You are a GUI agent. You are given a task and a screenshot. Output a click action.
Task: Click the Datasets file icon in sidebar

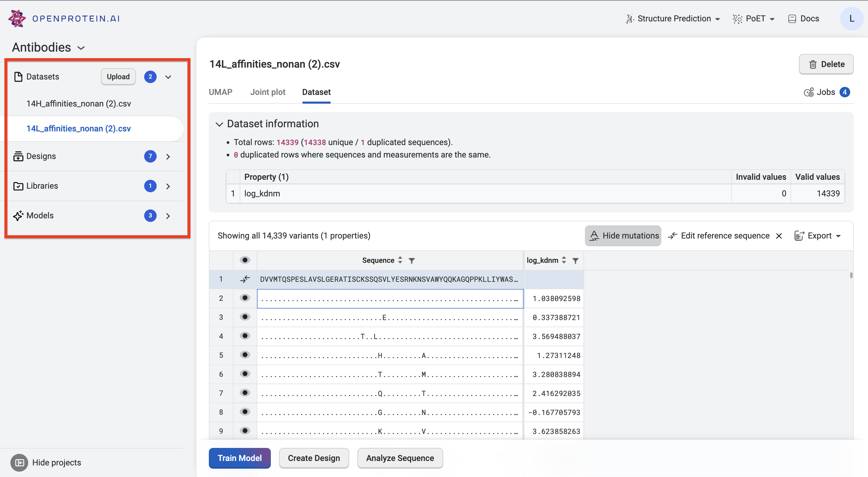(x=18, y=77)
